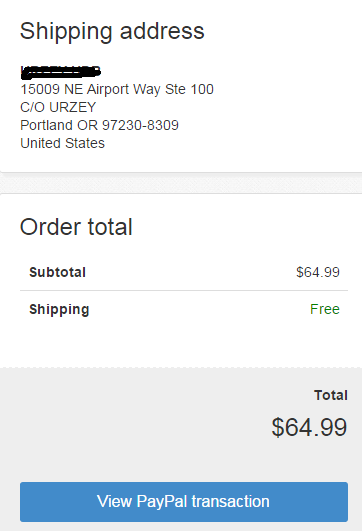The image size is (362, 531).
Task: Click the gray gap between the two cards
Action: pos(181,183)
